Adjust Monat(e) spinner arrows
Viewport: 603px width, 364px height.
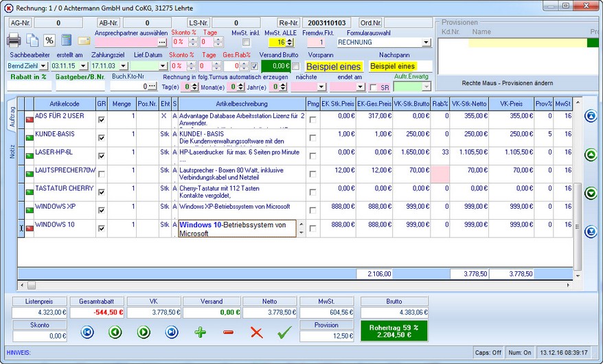tap(241, 87)
